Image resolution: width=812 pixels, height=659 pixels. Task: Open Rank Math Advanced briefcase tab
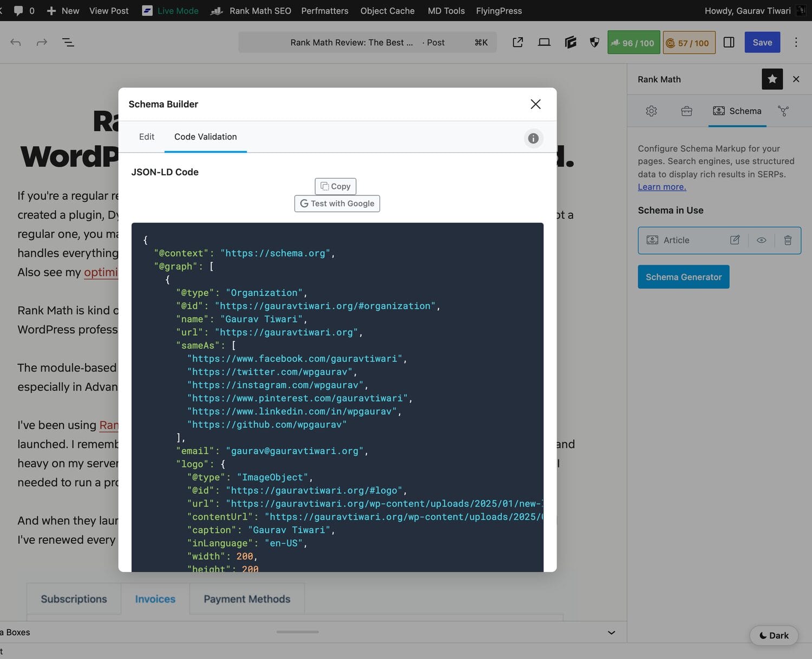click(x=686, y=111)
